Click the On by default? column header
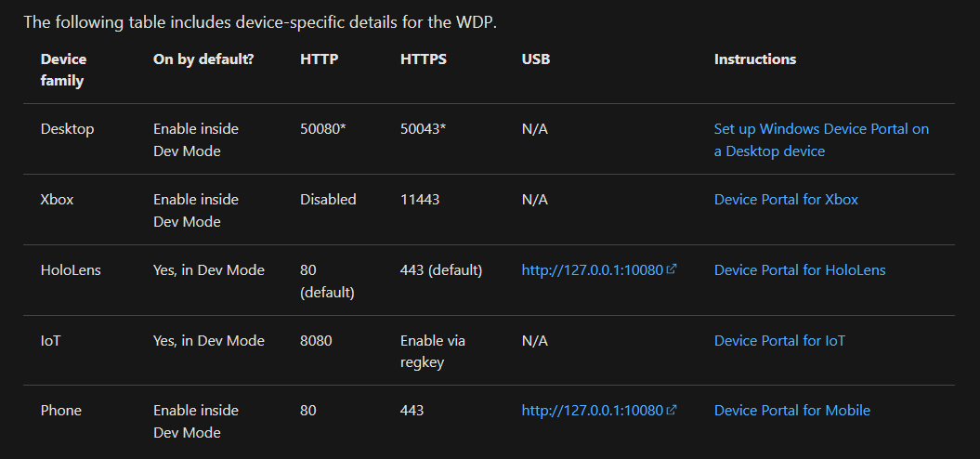 click(x=203, y=59)
